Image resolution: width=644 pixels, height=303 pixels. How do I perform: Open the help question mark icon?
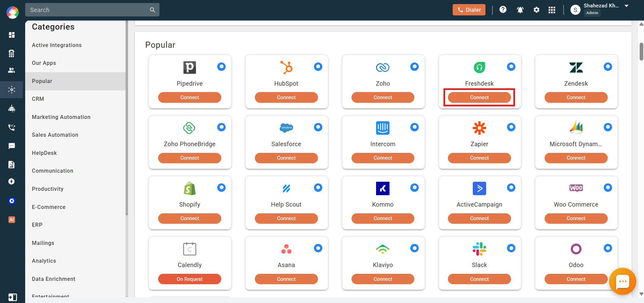(x=503, y=10)
